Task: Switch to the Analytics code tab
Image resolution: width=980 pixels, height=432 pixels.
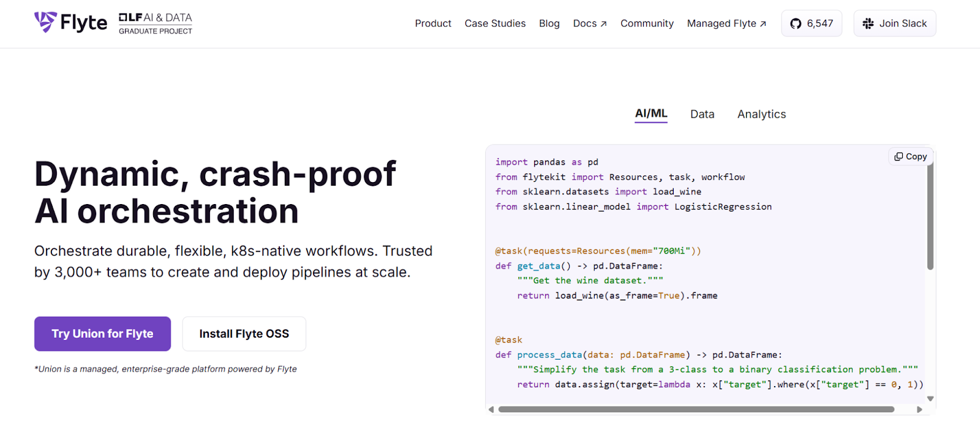Action: 761,114
